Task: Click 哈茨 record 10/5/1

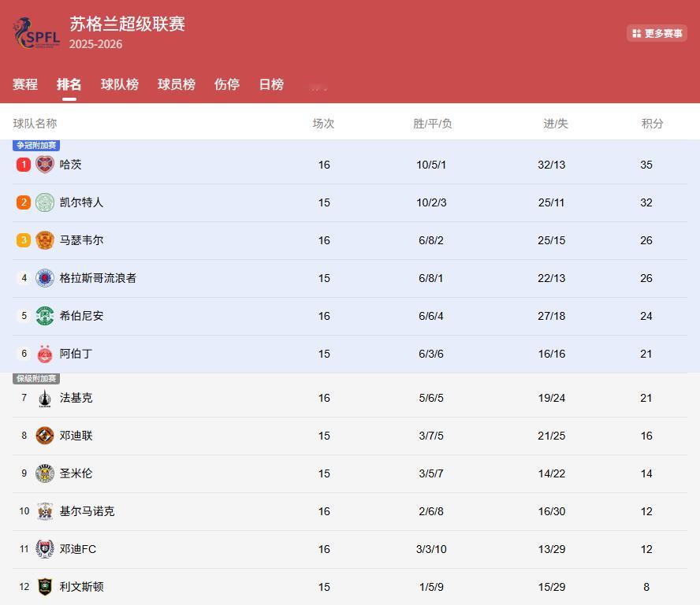Action: coord(431,165)
